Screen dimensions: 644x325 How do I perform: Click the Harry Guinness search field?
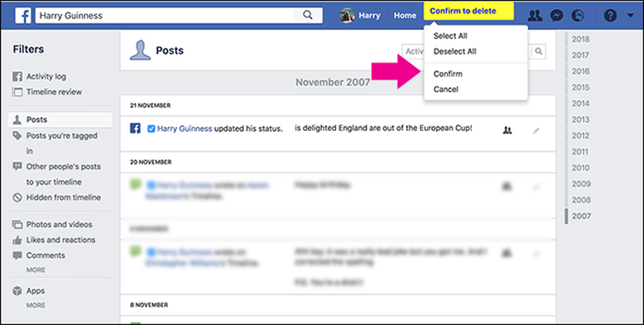click(164, 15)
